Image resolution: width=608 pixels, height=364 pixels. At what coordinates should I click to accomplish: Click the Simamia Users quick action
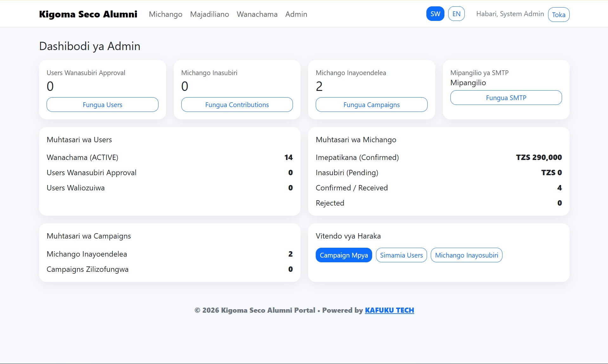pos(401,255)
